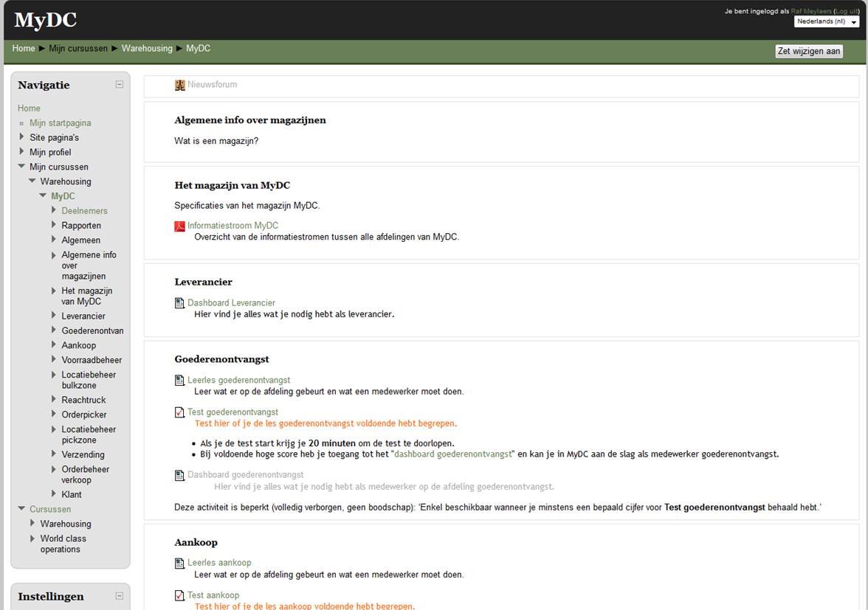Click the Zet wijzigen aan button
The image size is (868, 610).
[x=809, y=52]
